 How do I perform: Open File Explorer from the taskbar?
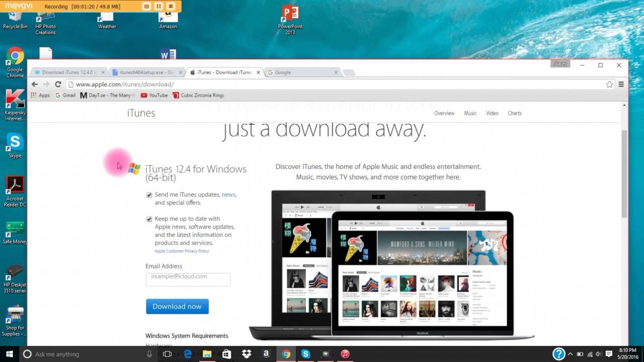coord(207,354)
